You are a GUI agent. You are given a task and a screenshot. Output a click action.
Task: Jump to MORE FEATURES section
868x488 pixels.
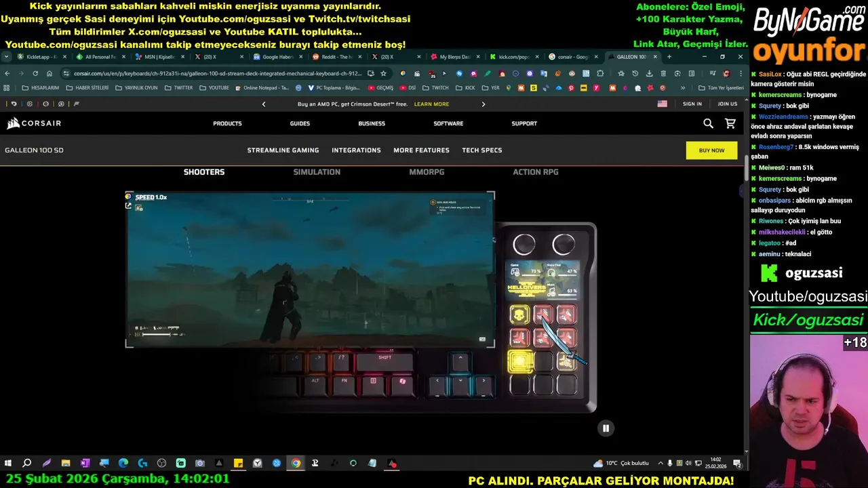coord(421,150)
